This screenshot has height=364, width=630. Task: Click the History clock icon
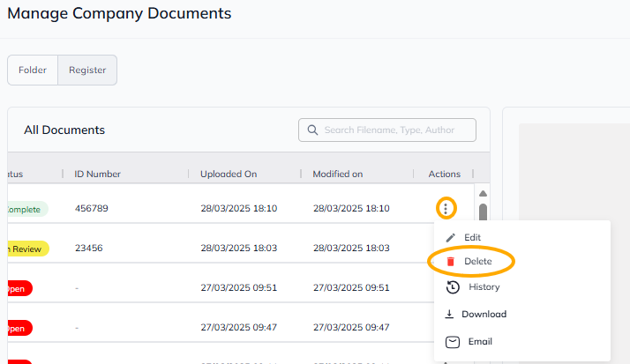click(x=451, y=287)
